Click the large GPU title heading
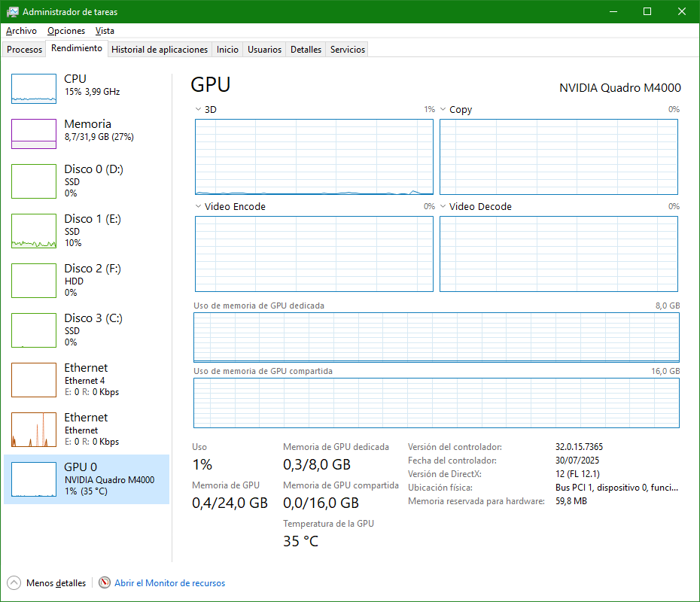 [x=210, y=85]
